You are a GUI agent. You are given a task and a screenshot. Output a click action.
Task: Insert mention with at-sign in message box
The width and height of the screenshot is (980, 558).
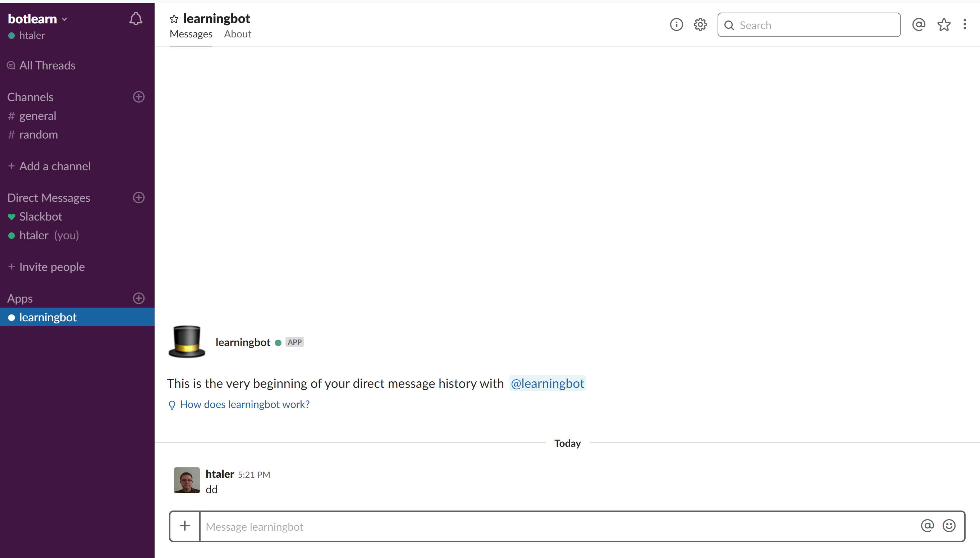tap(927, 526)
